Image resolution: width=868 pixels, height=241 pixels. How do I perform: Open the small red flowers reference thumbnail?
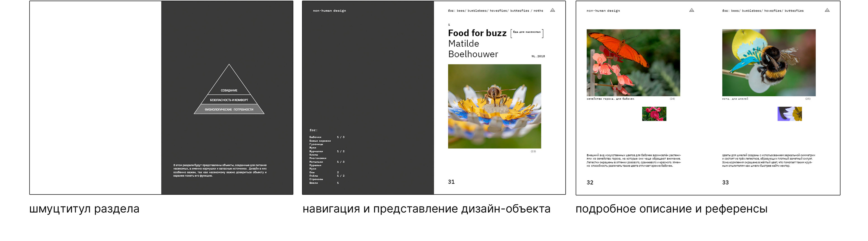tap(654, 114)
